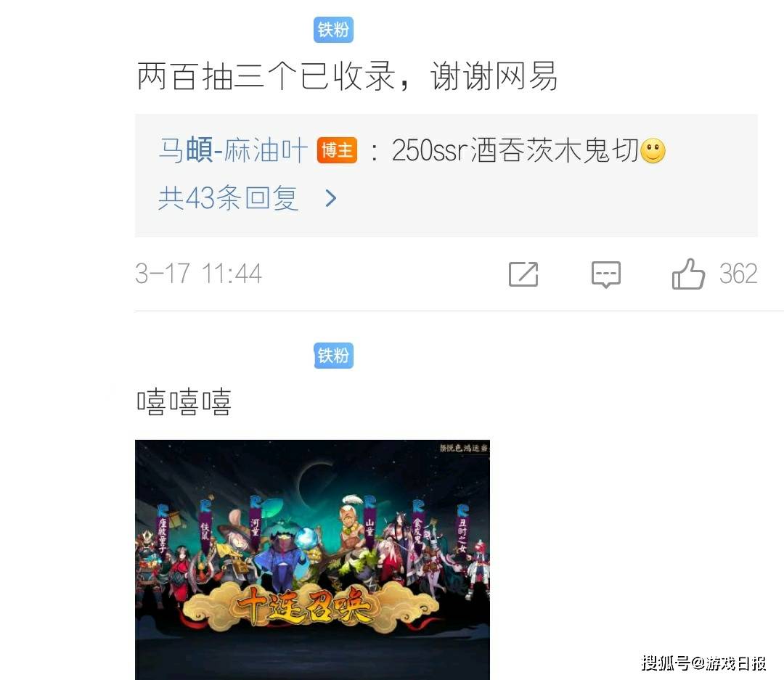The image size is (784, 680).
Task: Tap the 250ssr酒吞茨木鬼切 reply text
Action: click(x=515, y=150)
